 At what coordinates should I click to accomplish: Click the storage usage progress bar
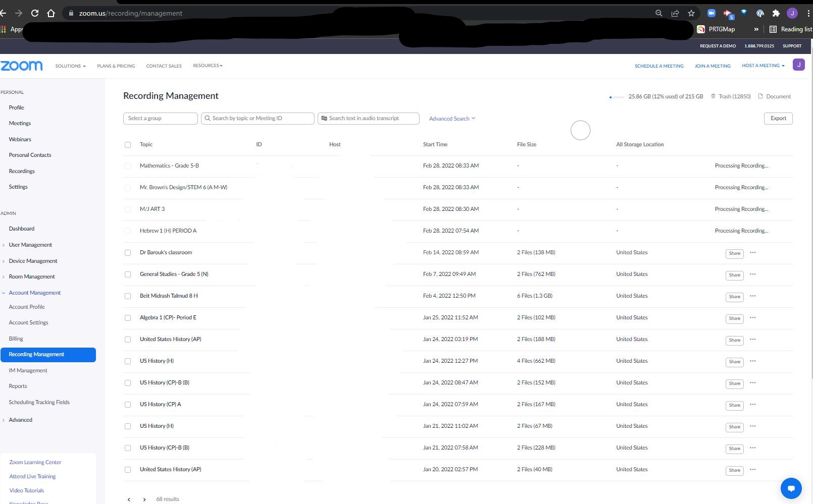click(617, 97)
